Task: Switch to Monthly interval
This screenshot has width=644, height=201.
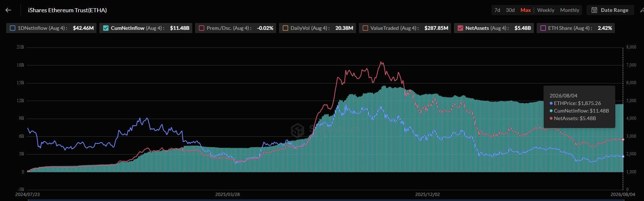Action: [569, 10]
